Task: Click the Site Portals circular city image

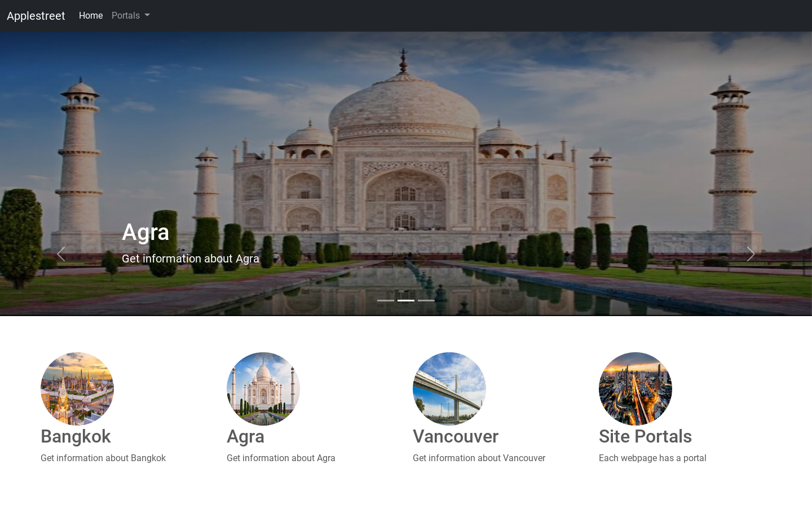Action: pyautogui.click(x=636, y=389)
